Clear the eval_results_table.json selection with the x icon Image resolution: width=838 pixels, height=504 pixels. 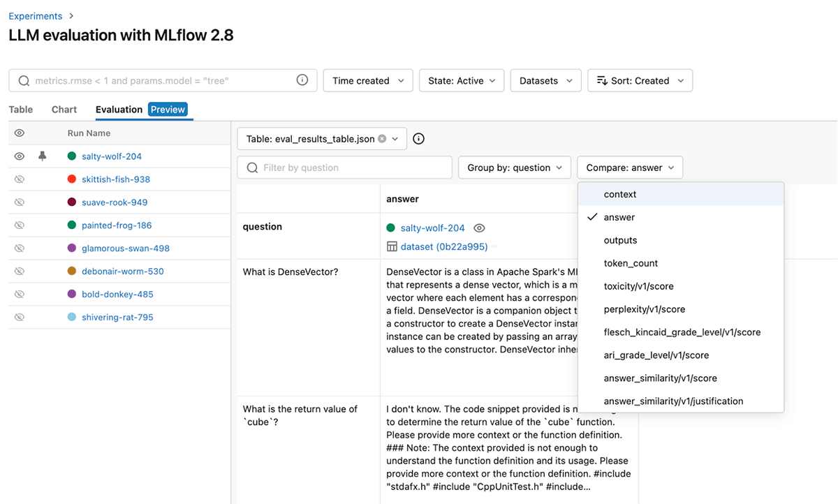click(382, 139)
